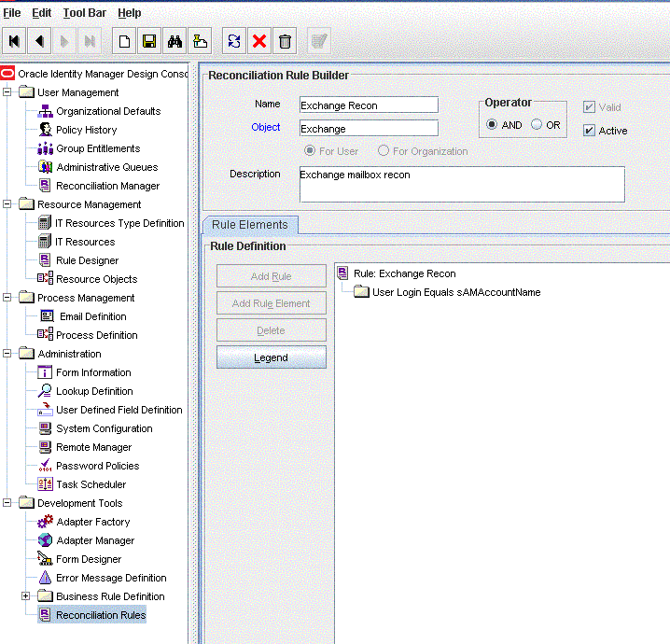Image resolution: width=670 pixels, height=644 pixels.
Task: Click the Reconciliation Manager icon
Action: pos(45,186)
